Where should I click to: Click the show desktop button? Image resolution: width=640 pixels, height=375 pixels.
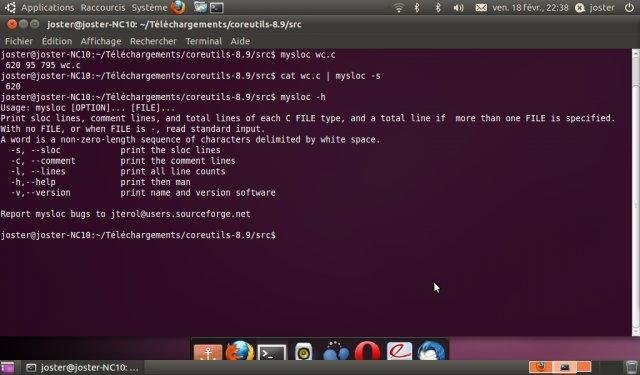click(x=7, y=368)
